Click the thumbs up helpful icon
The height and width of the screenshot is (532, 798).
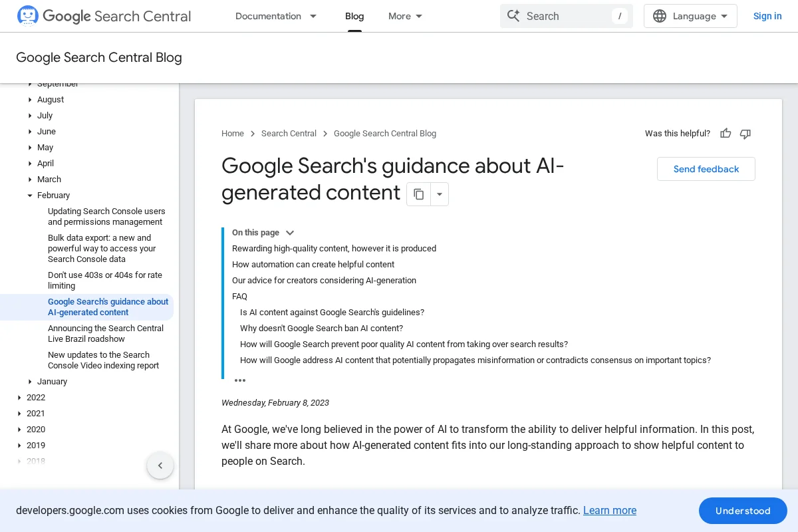(726, 134)
